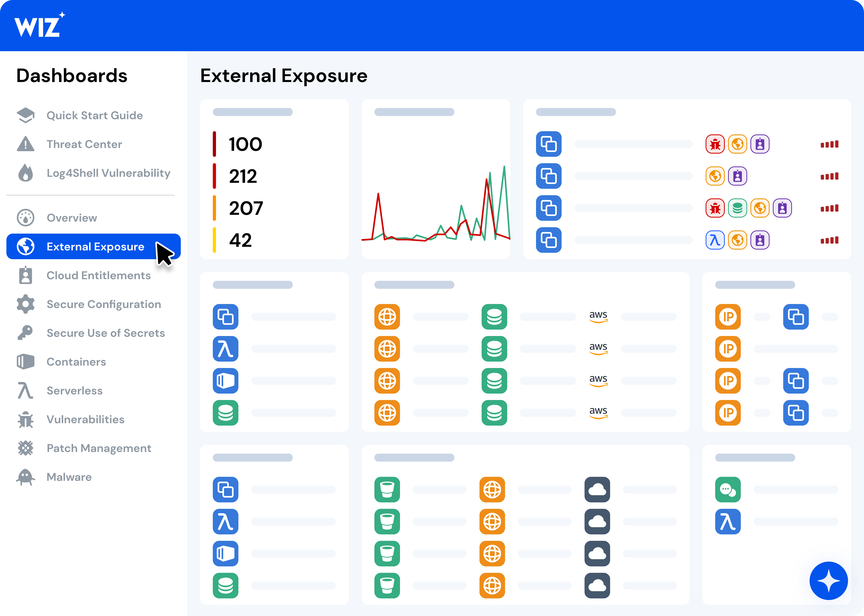Screen dimensions: 864x616
Task: Open Threat Center dashboard
Action: coord(84,144)
